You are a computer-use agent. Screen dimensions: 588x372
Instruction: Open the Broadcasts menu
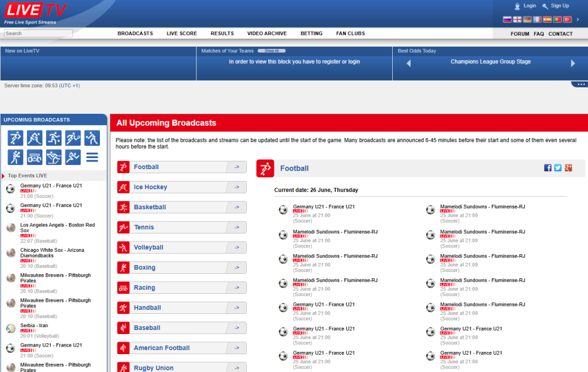[x=136, y=33]
